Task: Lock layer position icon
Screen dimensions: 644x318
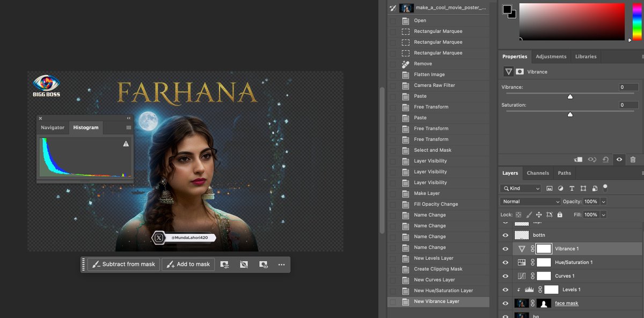Action: point(539,215)
